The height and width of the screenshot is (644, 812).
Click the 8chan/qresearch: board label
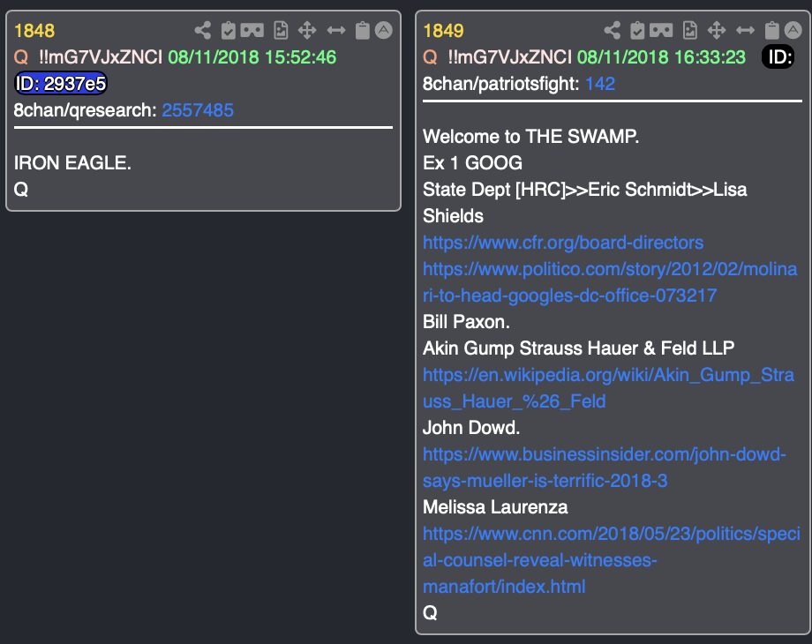click(x=86, y=110)
